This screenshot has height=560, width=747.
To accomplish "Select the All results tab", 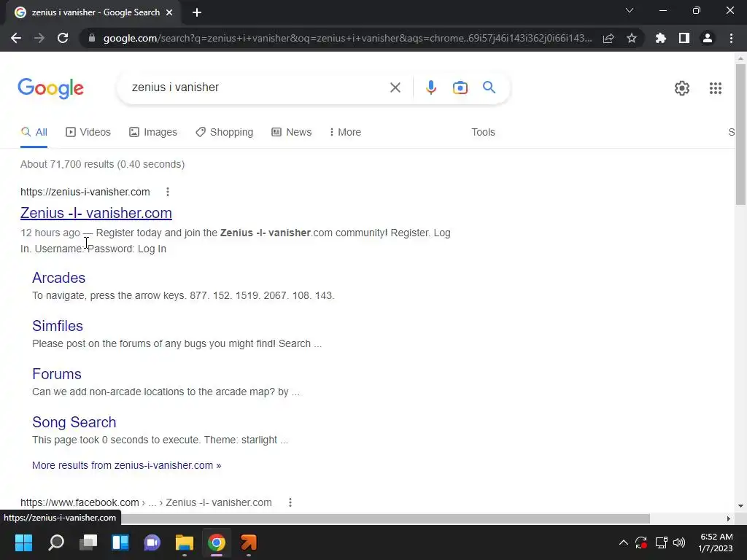I will 34,132.
